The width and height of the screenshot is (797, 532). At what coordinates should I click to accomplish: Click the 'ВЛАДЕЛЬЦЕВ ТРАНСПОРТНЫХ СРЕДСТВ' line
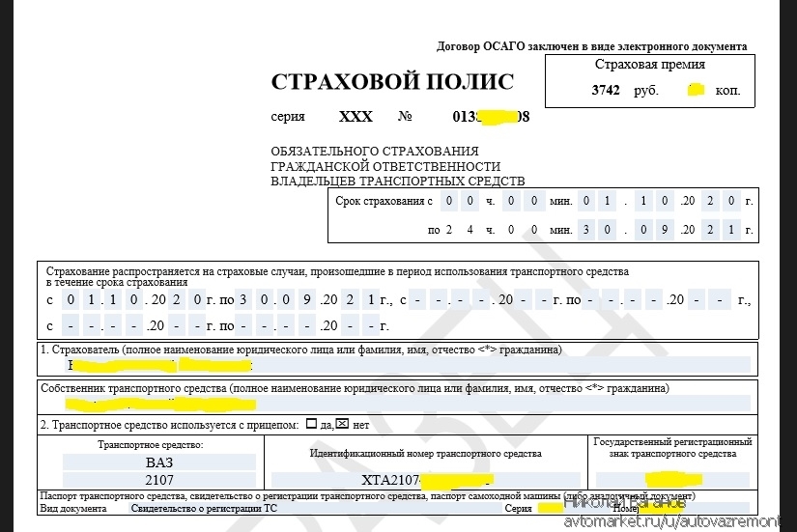click(x=397, y=181)
